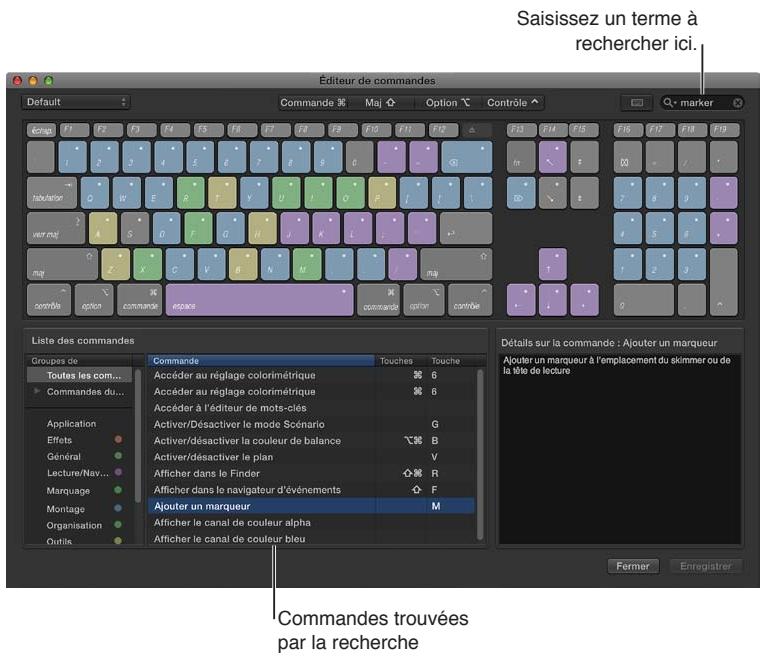Click the command list scrollbar
Screen dimensions: 765x659
coord(480,454)
